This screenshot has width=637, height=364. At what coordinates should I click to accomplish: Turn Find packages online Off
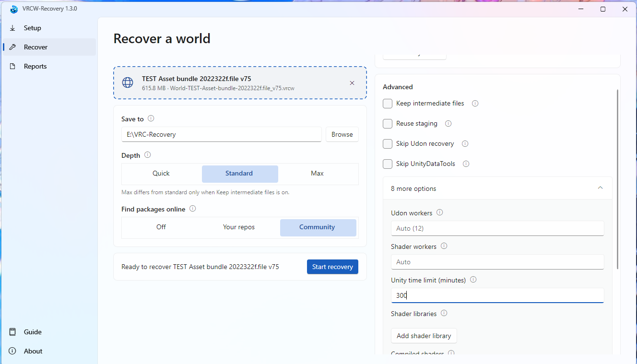161,227
